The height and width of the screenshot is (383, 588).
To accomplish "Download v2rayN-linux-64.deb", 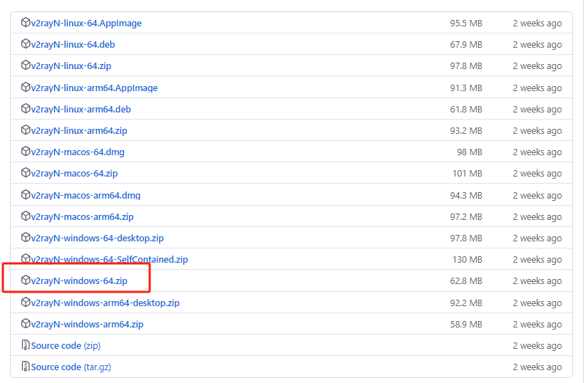I will 73,45.
